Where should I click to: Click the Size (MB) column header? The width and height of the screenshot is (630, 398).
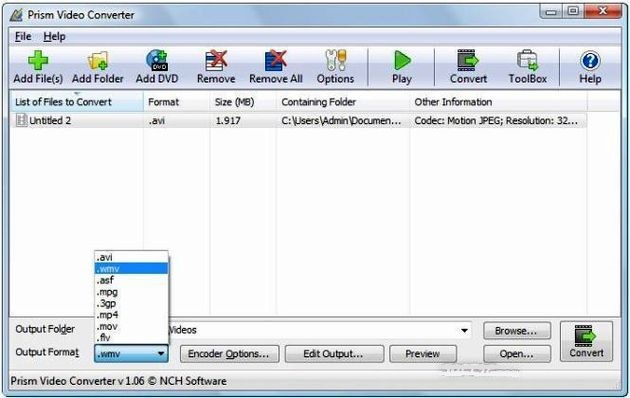243,102
